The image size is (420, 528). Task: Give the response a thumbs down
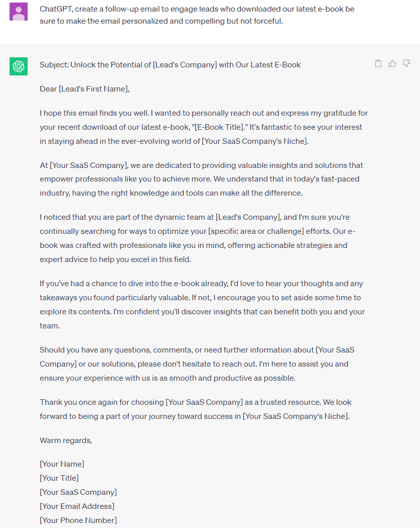tap(406, 63)
